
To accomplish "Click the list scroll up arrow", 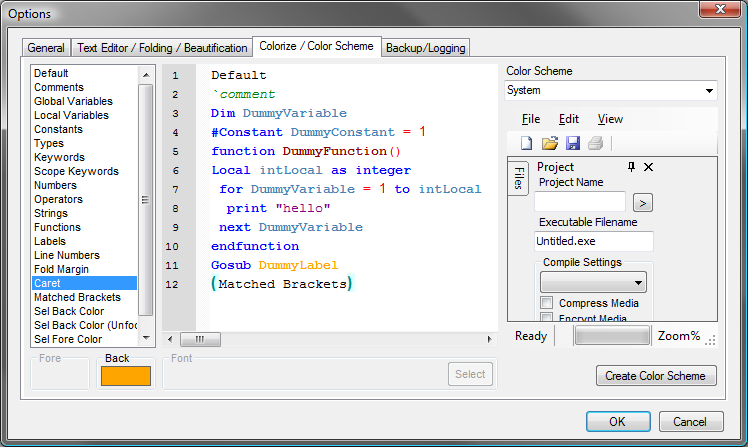I will (146, 75).
